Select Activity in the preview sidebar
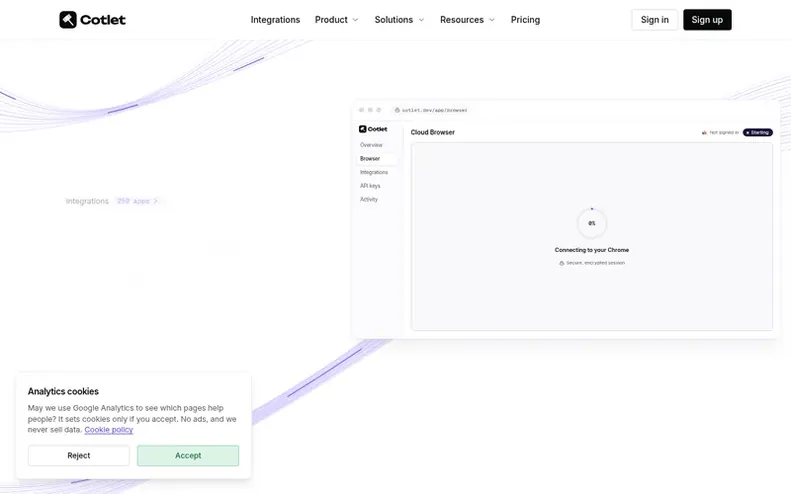Screen dimensions: 791x494 [369, 199]
